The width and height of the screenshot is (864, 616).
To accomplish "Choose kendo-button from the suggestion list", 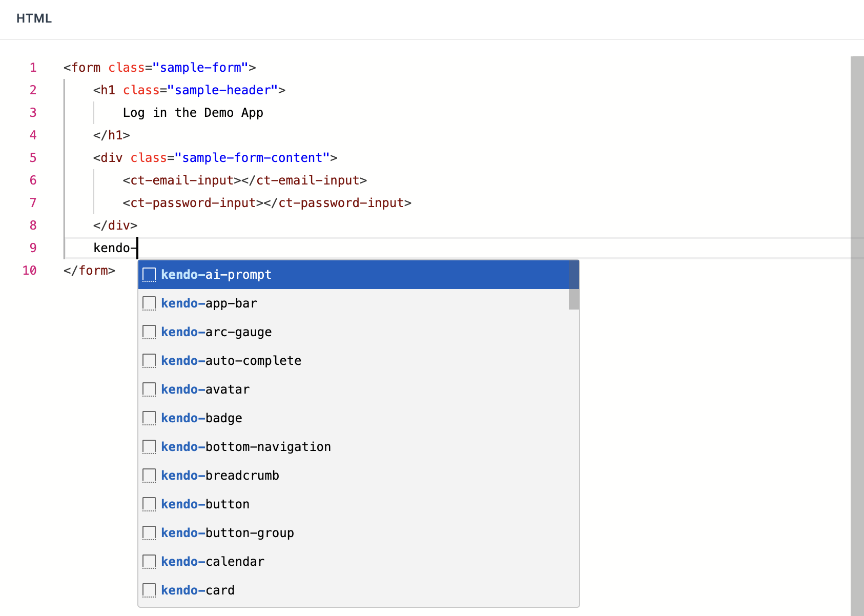I will click(205, 504).
